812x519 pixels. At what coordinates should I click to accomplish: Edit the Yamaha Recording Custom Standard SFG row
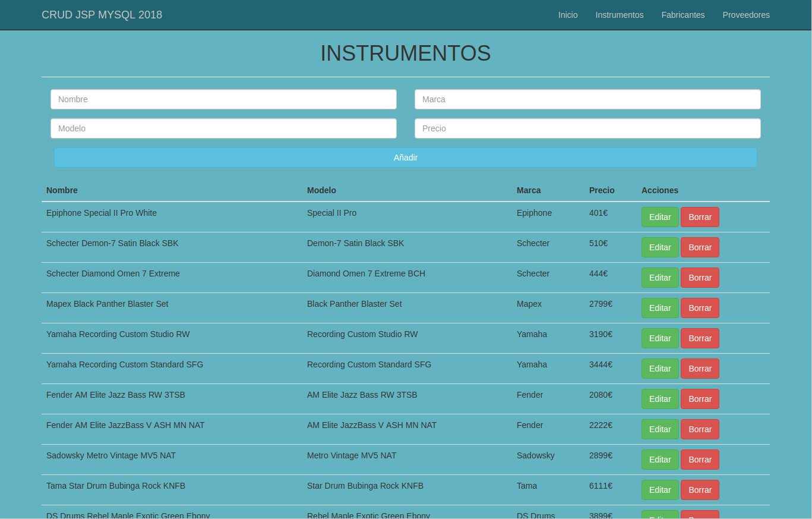click(660, 369)
